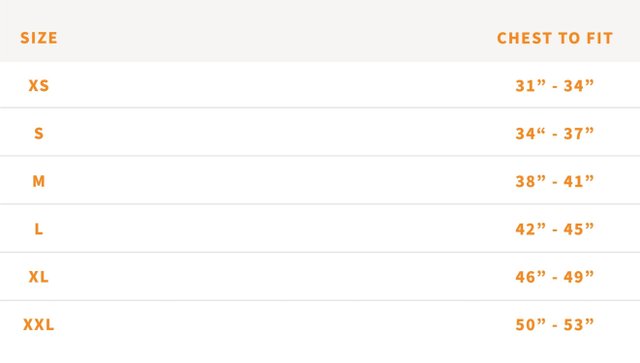Select the S size label
640x363 pixels.
tap(39, 134)
